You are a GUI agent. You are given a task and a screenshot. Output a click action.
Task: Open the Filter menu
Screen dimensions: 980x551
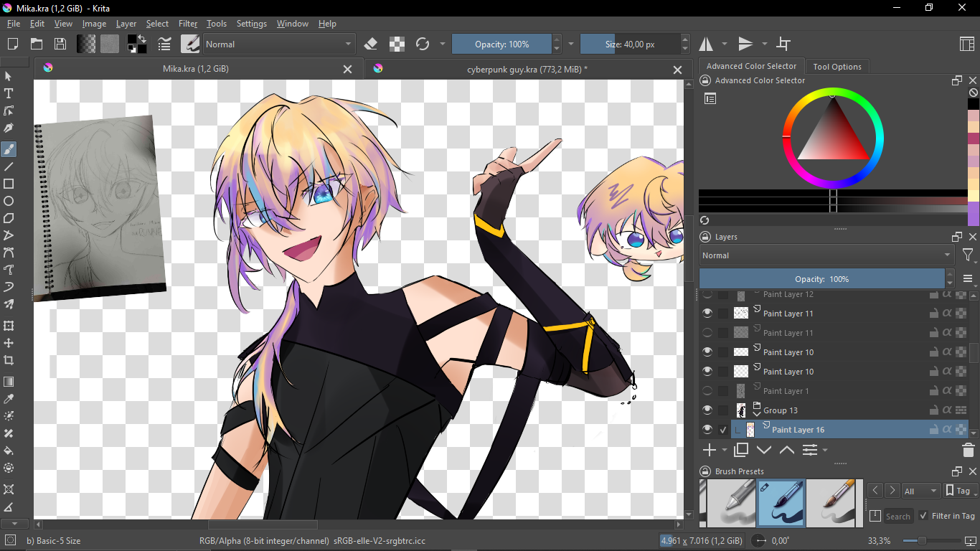point(188,24)
